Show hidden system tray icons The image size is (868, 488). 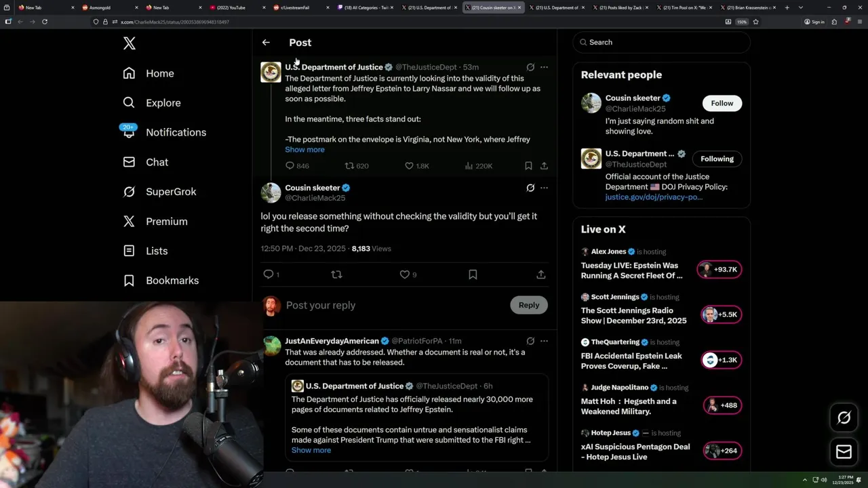pos(805,480)
